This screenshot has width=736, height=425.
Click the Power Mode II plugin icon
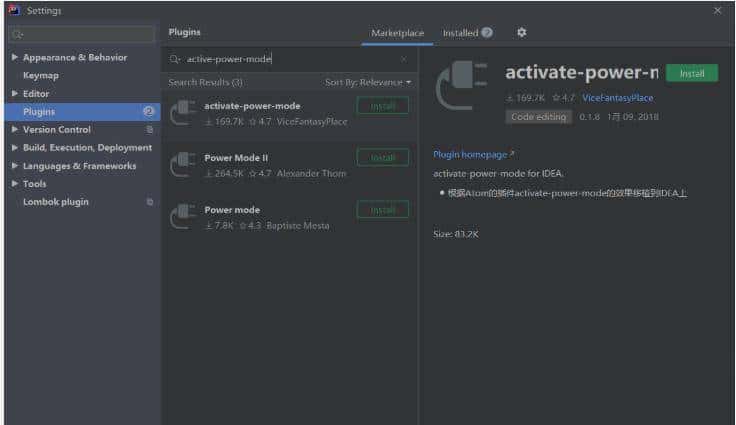[183, 165]
